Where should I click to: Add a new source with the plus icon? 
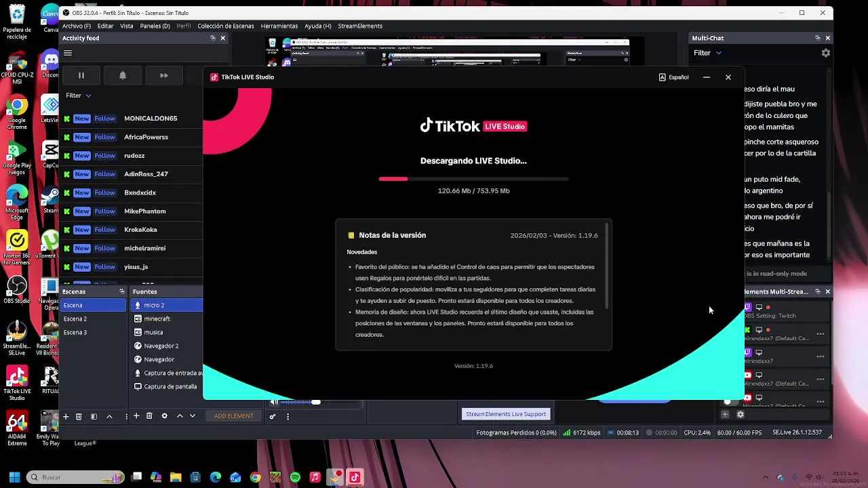136,415
